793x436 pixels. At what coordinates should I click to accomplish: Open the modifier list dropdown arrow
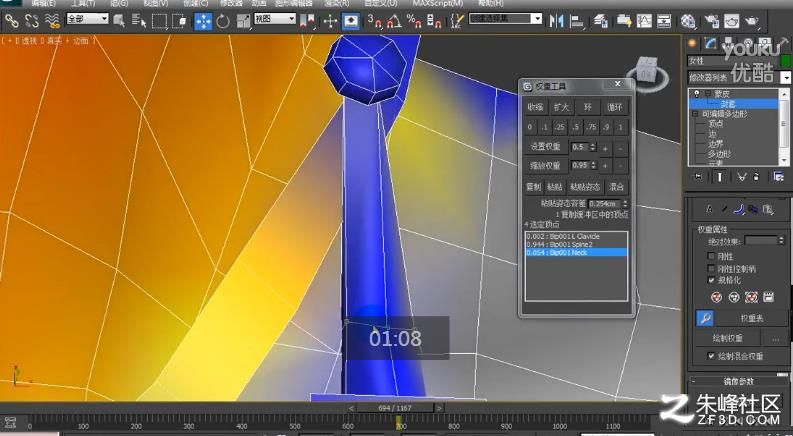pos(785,77)
